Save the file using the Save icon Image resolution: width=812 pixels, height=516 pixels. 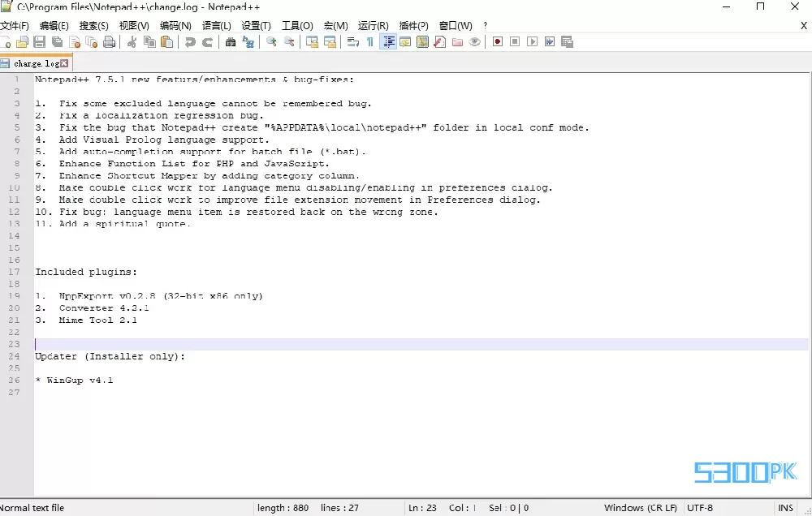39,42
